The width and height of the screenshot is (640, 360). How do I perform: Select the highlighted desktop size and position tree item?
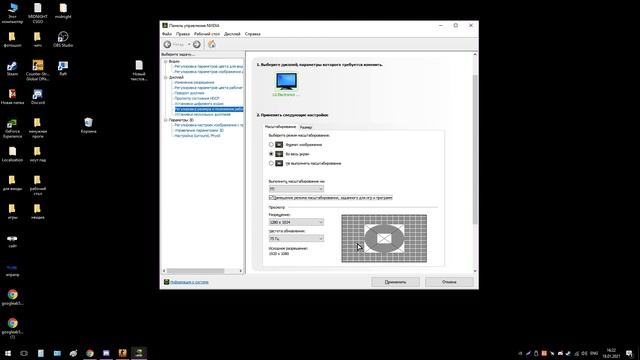(209, 109)
